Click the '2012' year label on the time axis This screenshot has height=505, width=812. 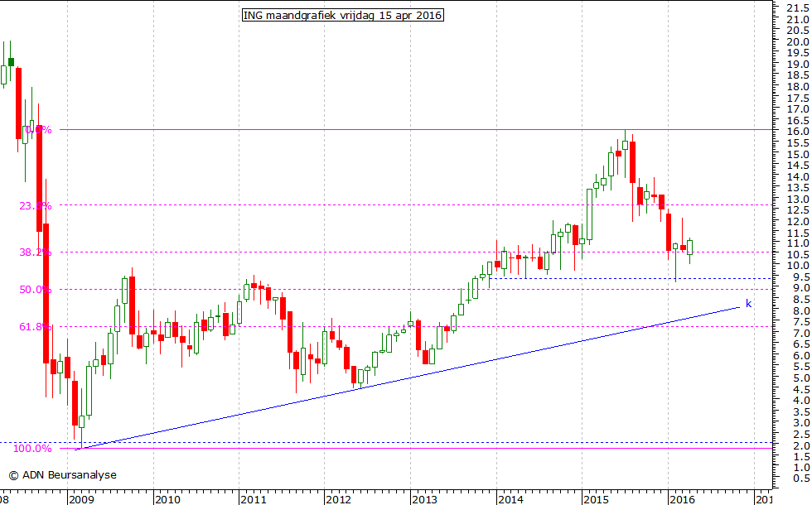point(339,499)
